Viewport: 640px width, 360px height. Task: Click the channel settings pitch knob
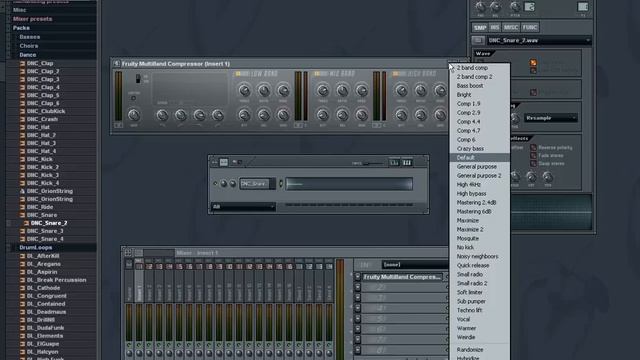[x=515, y=7]
